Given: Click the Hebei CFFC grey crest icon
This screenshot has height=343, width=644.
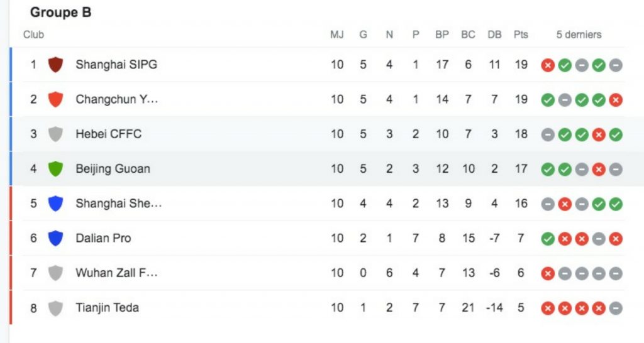Looking at the screenshot, I should [x=56, y=134].
